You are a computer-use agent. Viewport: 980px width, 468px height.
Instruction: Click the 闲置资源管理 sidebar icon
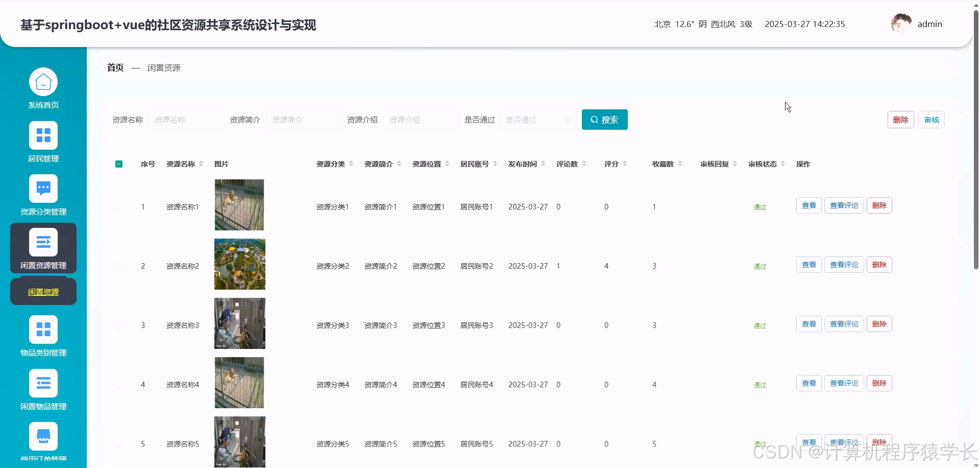point(43,242)
